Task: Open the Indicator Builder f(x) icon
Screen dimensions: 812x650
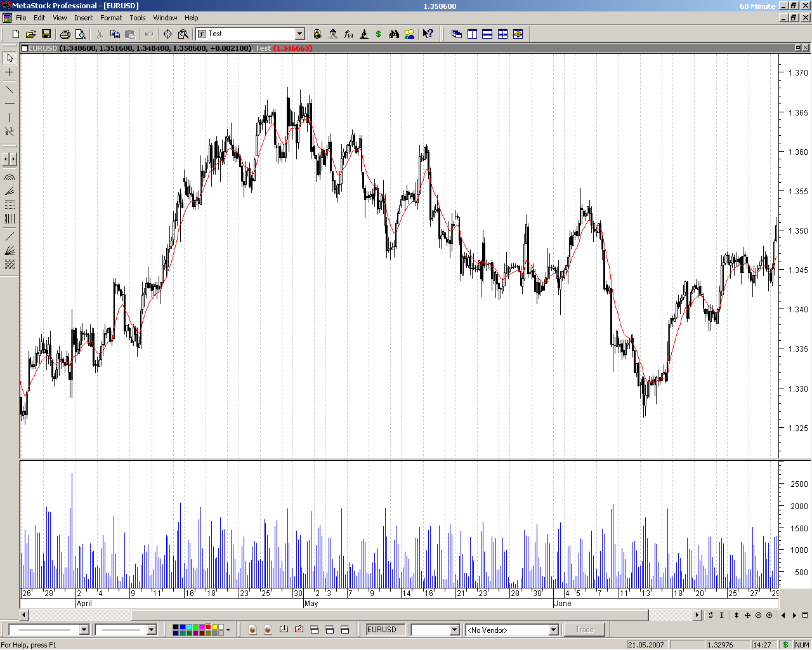Action: (x=348, y=34)
